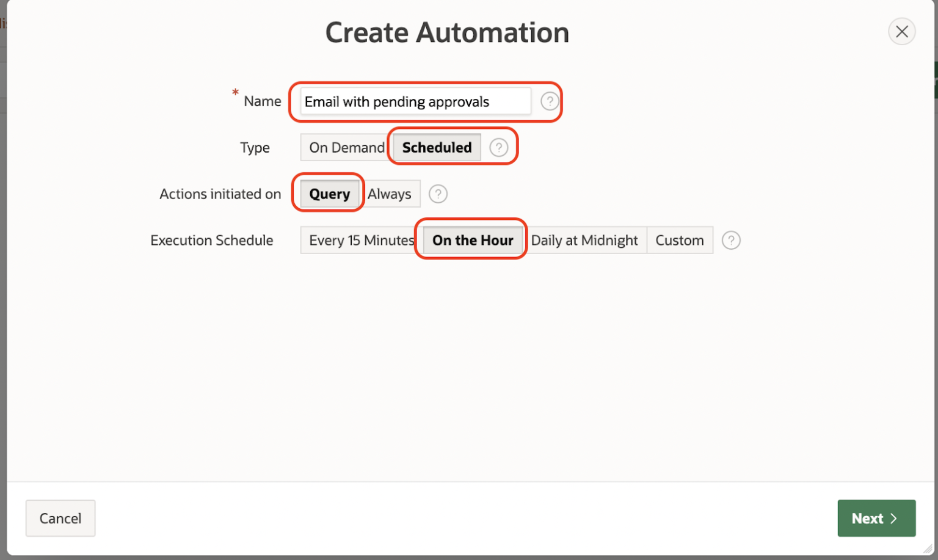
Task: Click help icon beside Type options
Action: pyautogui.click(x=498, y=148)
